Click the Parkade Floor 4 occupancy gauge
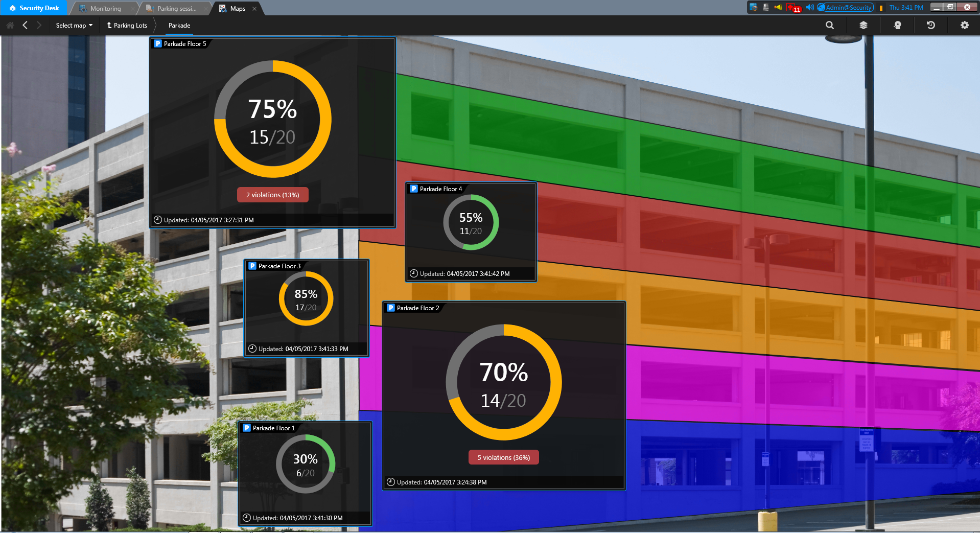 [x=471, y=223]
